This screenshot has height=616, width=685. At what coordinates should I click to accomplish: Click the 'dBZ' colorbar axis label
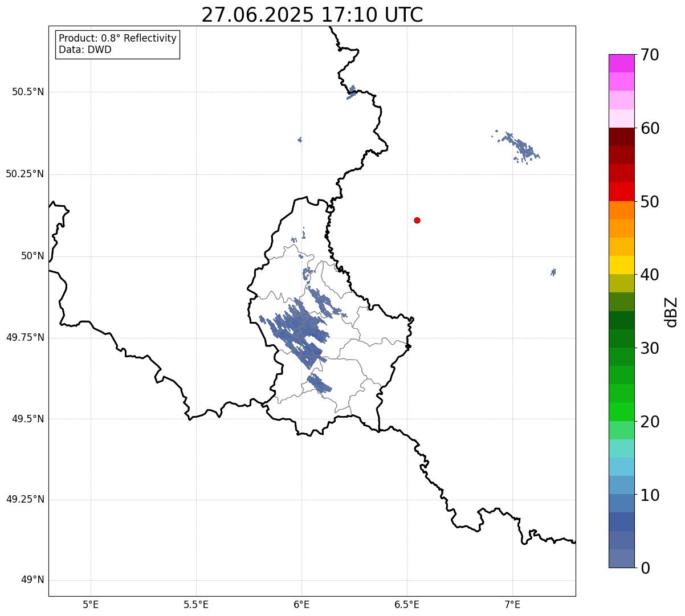click(671, 311)
